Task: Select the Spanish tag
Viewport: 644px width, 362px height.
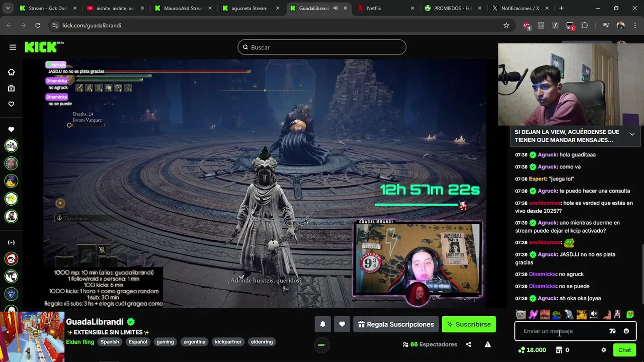Action: pos(110,342)
